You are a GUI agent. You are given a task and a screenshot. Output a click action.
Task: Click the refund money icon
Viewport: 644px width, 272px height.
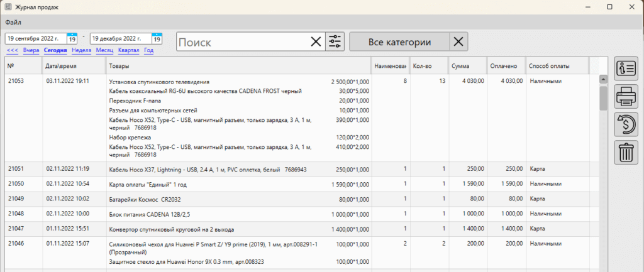click(x=626, y=124)
